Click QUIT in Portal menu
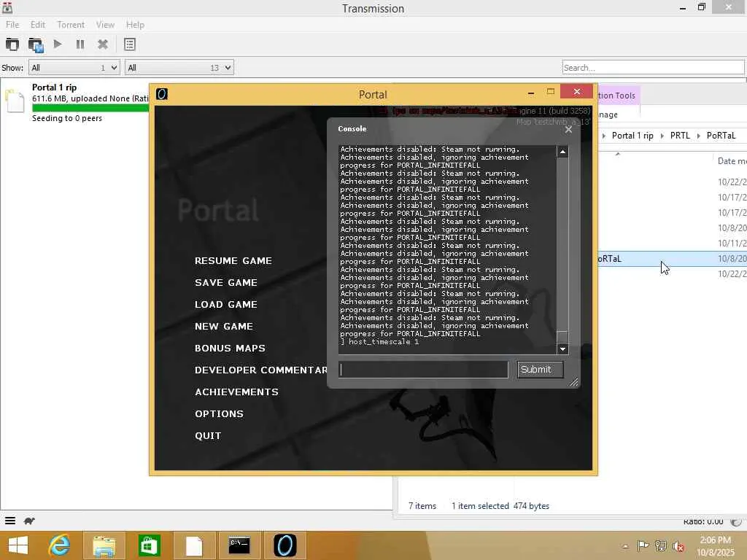Image resolution: width=747 pixels, height=560 pixels. tap(208, 436)
